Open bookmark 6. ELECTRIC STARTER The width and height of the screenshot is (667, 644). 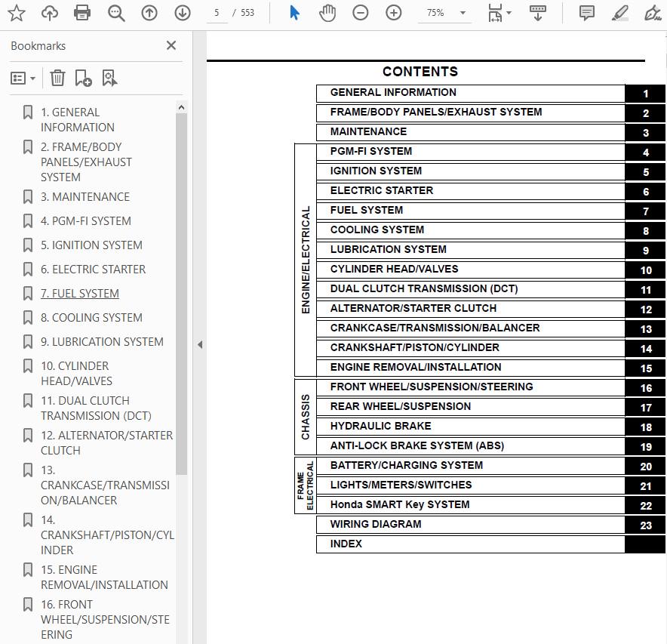[x=93, y=270]
